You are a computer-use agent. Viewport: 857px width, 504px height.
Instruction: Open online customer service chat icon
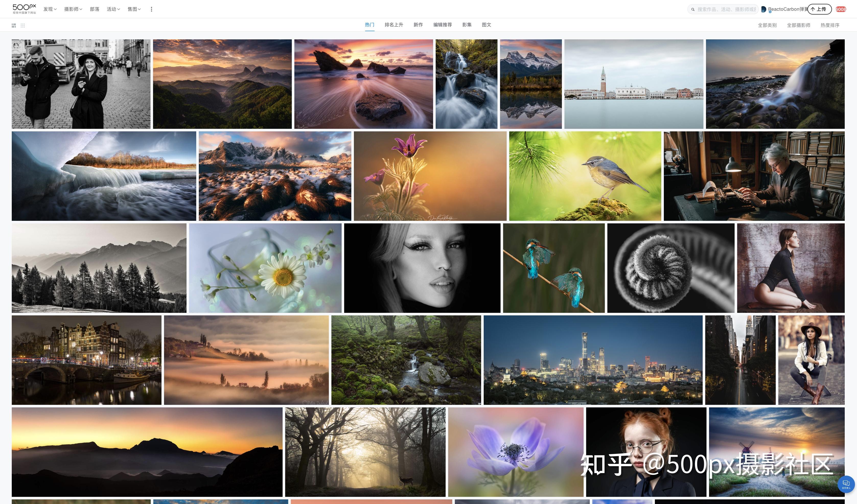[846, 484]
